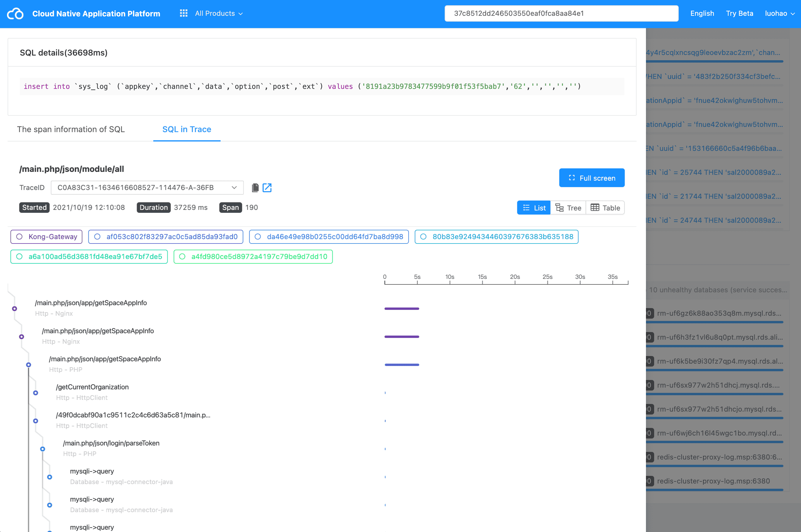
Task: Select the getCurrentOrganization span node
Action: pos(36,393)
